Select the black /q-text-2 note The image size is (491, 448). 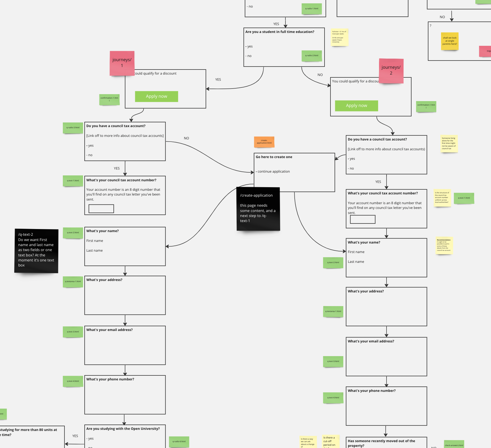[36, 251]
